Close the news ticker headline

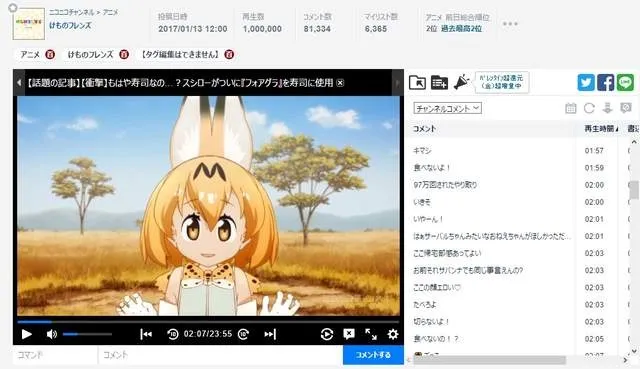pyautogui.click(x=340, y=83)
